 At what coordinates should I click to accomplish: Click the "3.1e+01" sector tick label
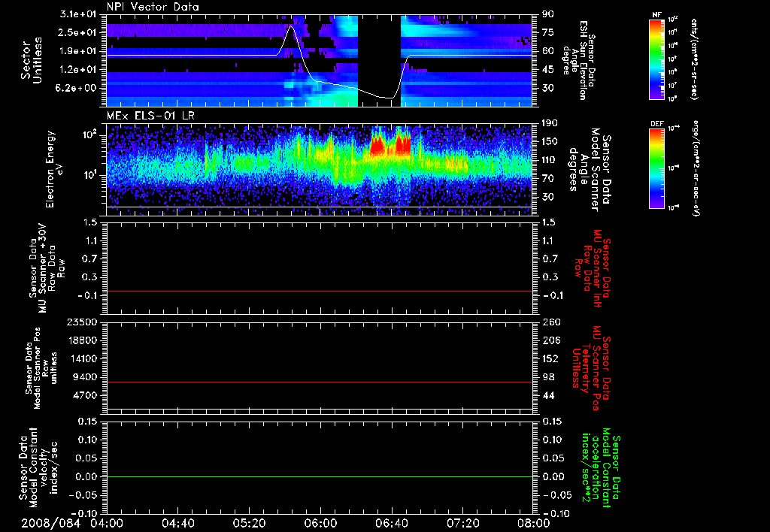click(x=77, y=15)
